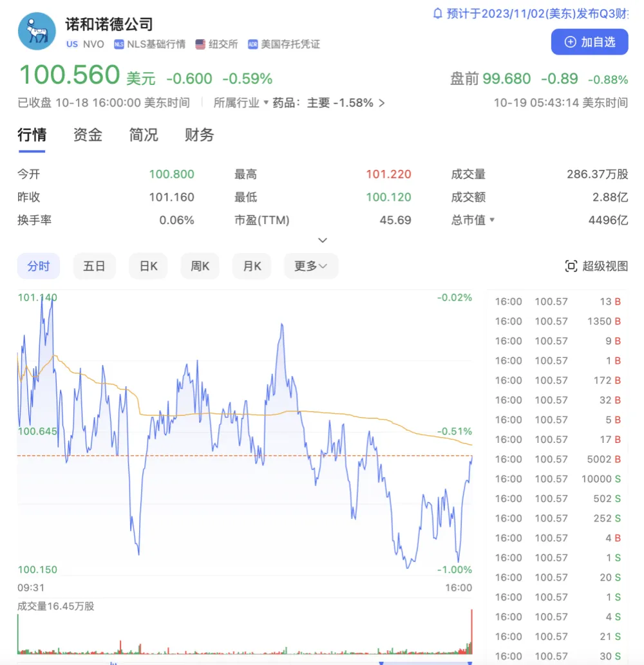
Task: Open 超级视图 super view icon
Action: 571,267
